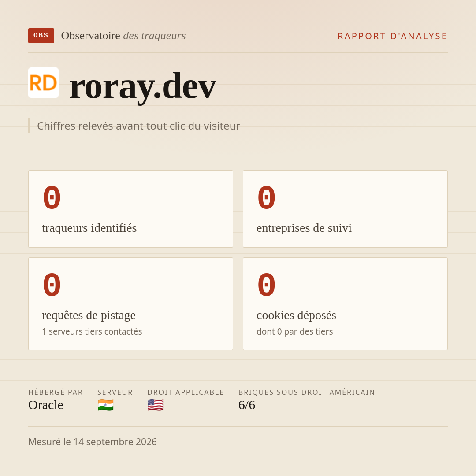Click the Rapport d'analyse label

393,36
